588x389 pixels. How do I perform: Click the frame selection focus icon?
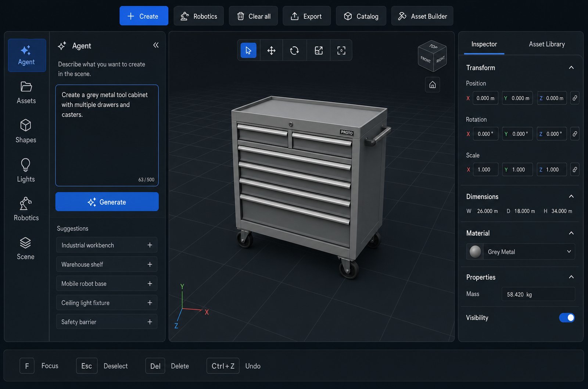(341, 50)
